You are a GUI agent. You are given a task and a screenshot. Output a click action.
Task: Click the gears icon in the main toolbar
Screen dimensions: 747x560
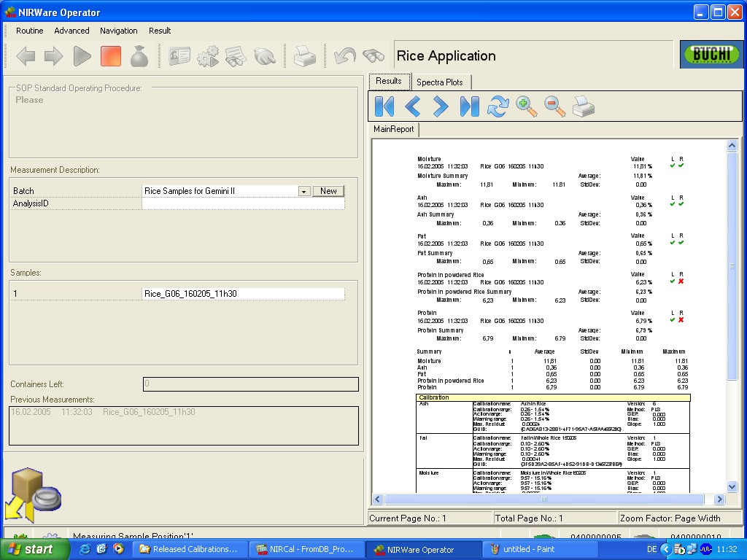coord(208,56)
